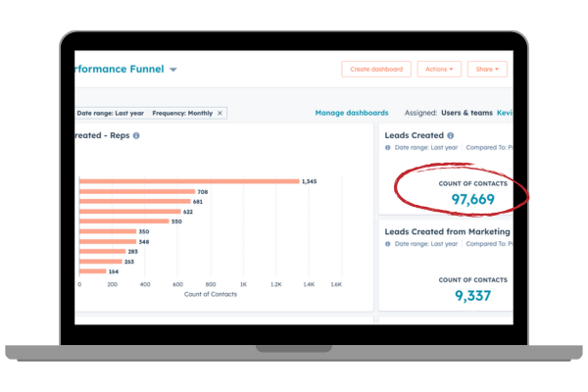Click the Leads Created report title
The width and height of the screenshot is (588, 392).
coord(414,135)
